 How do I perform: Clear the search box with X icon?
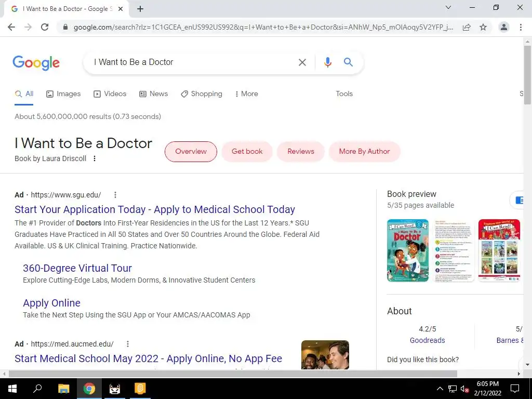[x=302, y=62]
